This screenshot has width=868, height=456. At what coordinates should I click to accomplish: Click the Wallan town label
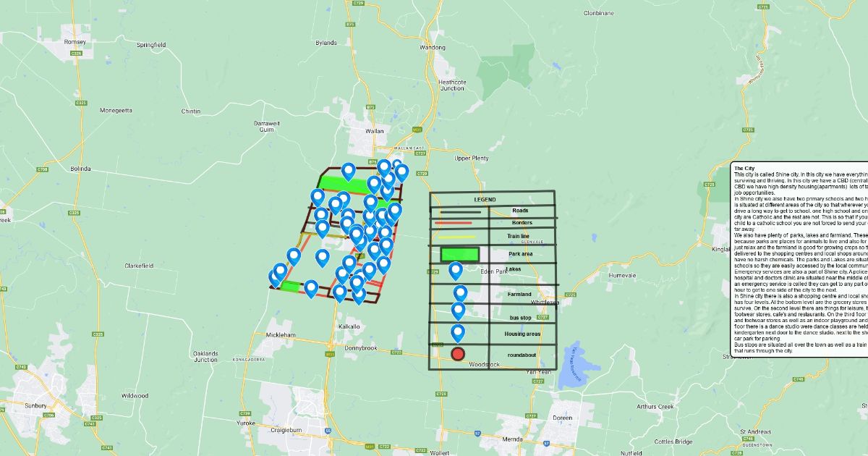[374, 131]
